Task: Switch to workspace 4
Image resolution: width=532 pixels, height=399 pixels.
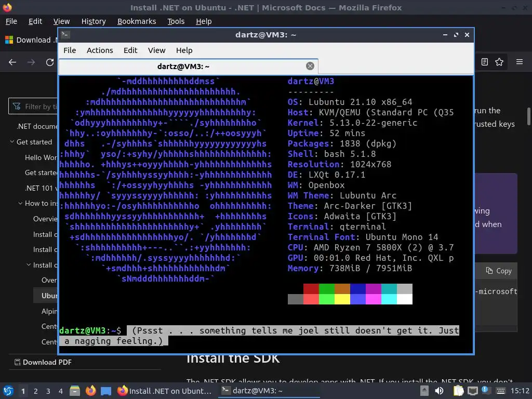Action: (x=60, y=391)
